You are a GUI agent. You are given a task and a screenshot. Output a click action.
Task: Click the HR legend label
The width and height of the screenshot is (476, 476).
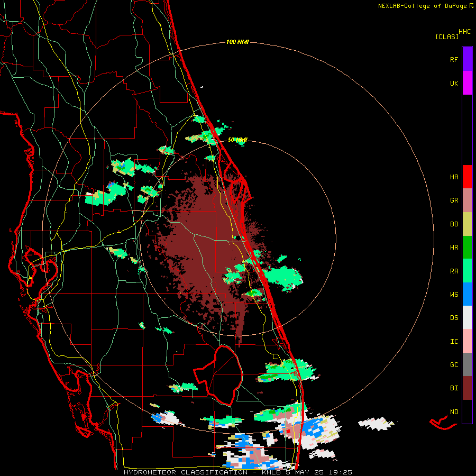coord(454,248)
